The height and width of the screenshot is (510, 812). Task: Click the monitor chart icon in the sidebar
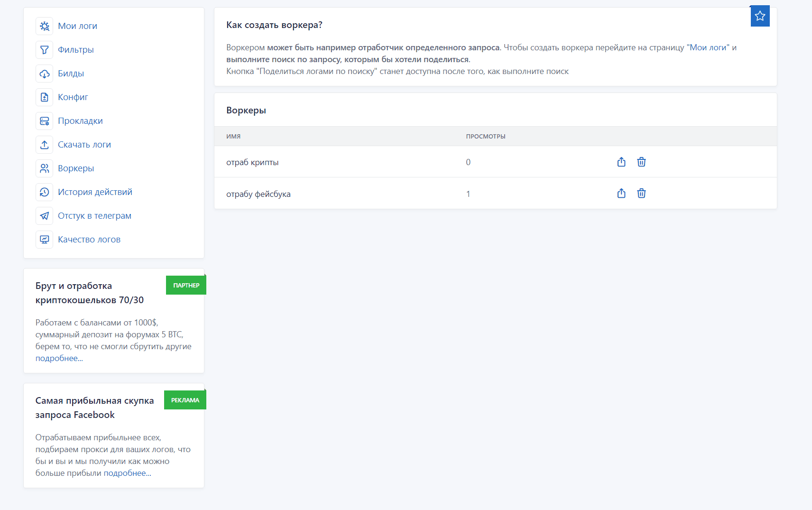(45, 240)
